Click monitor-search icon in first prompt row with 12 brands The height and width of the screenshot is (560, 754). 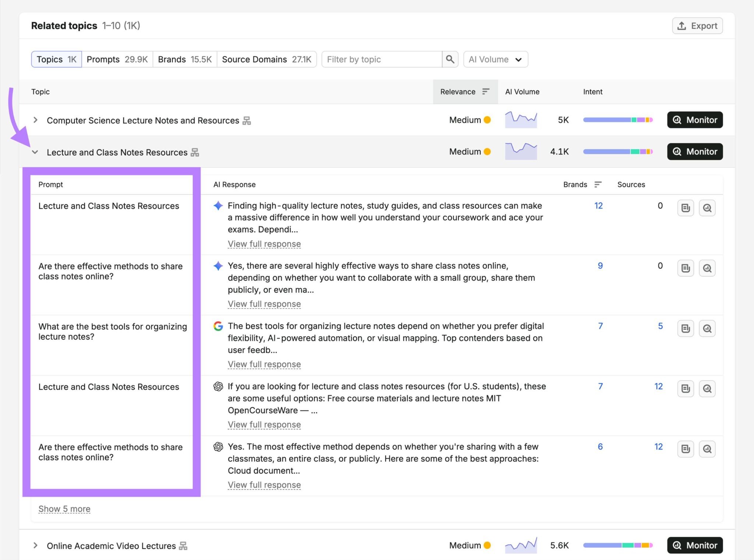707,208
